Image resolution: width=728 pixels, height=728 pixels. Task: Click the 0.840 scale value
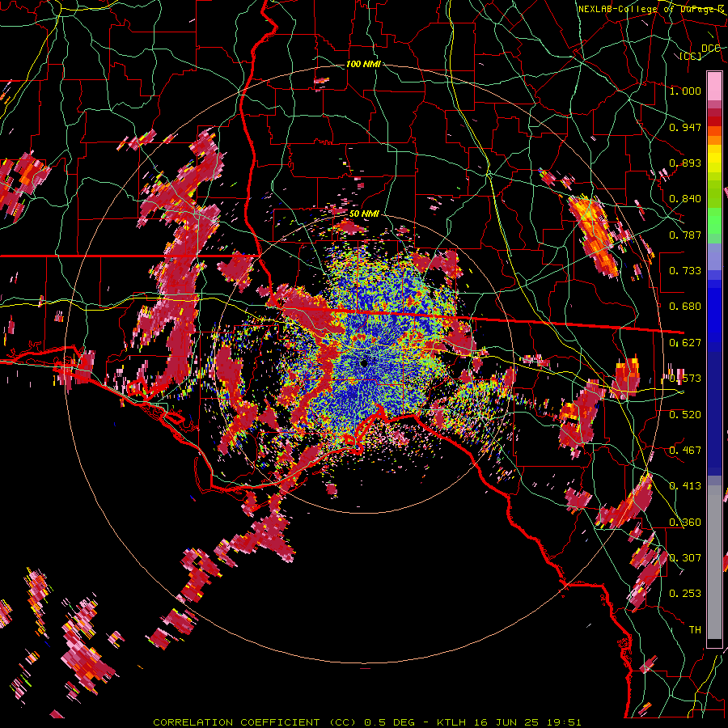(685, 199)
